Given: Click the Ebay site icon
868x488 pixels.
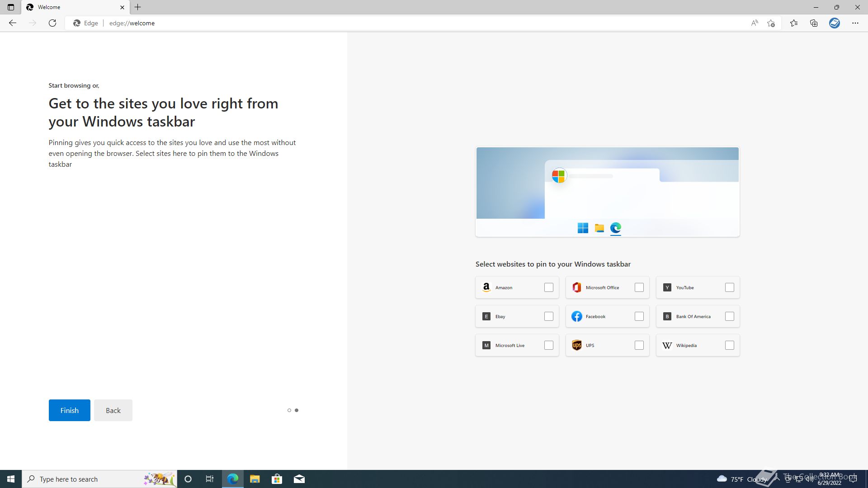Looking at the screenshot, I should click(486, 316).
